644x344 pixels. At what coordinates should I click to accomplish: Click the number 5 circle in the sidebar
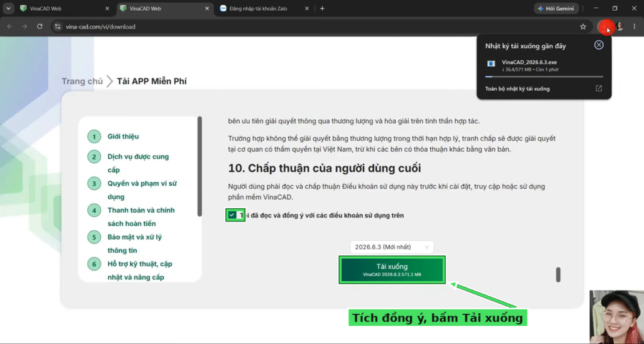pyautogui.click(x=94, y=237)
